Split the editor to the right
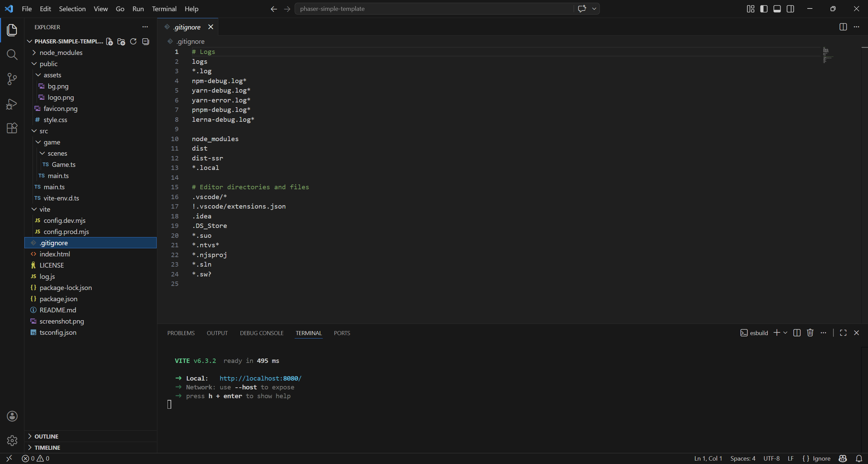Viewport: 868px width, 464px height. [843, 27]
